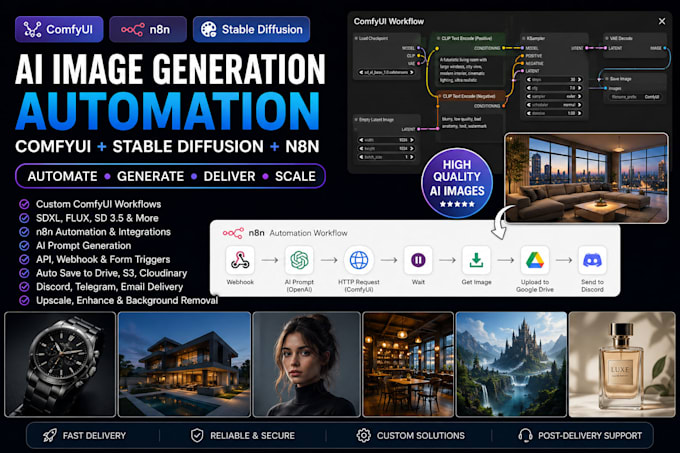Click the checkmark beside n8n Automation & Integrations

click(24, 232)
